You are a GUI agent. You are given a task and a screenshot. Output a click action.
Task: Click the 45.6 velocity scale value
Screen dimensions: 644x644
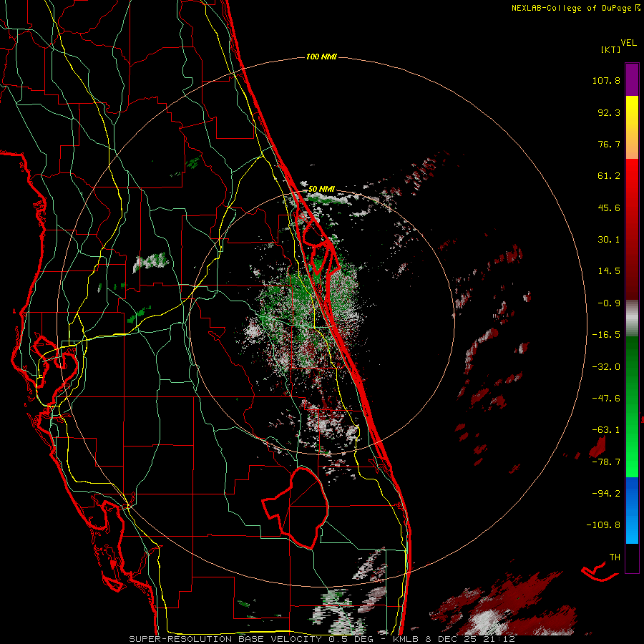[x=609, y=208]
